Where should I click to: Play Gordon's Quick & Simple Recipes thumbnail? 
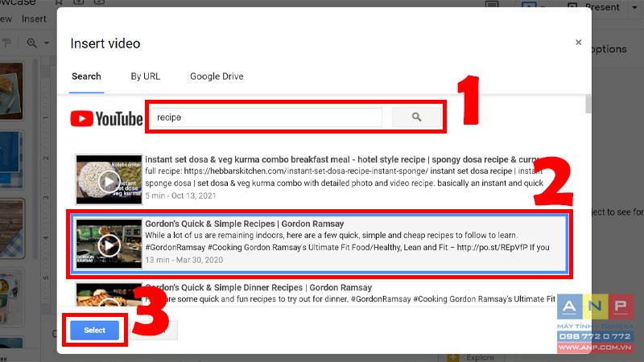(x=109, y=244)
